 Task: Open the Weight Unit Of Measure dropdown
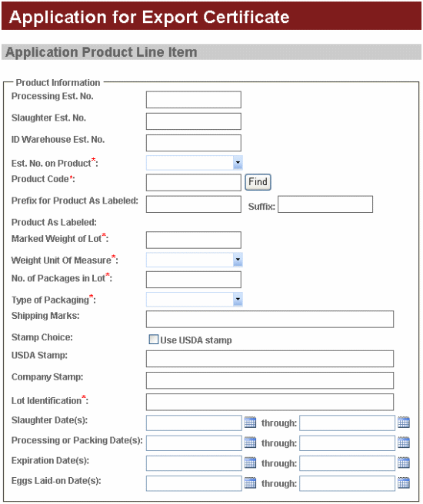point(238,260)
